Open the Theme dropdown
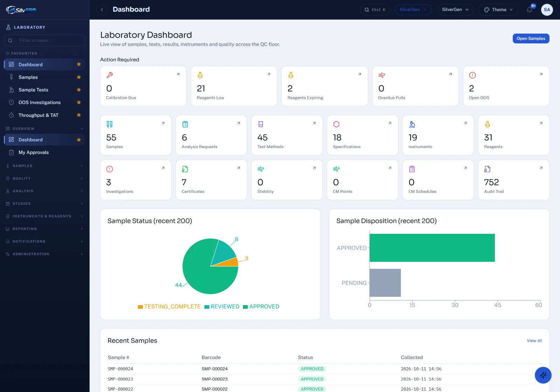Image resolution: width=560 pixels, height=392 pixels. 498,10
